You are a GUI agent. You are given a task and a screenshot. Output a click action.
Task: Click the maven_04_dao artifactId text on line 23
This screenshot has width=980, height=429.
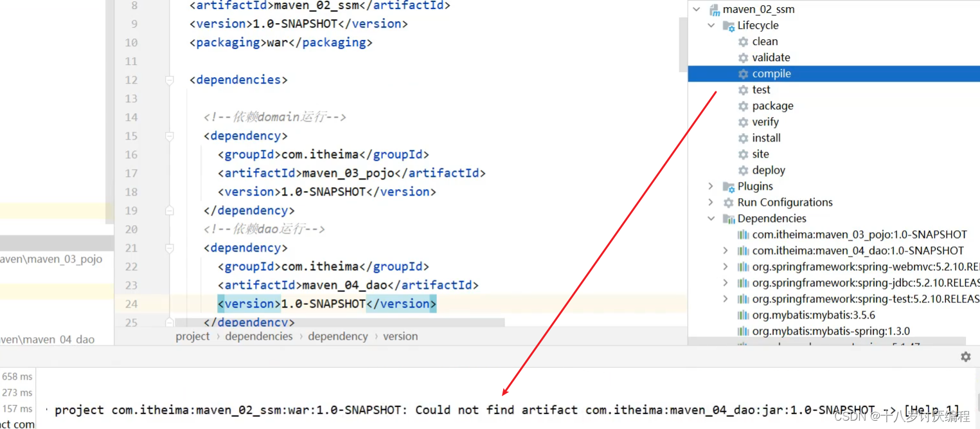pyautogui.click(x=345, y=286)
